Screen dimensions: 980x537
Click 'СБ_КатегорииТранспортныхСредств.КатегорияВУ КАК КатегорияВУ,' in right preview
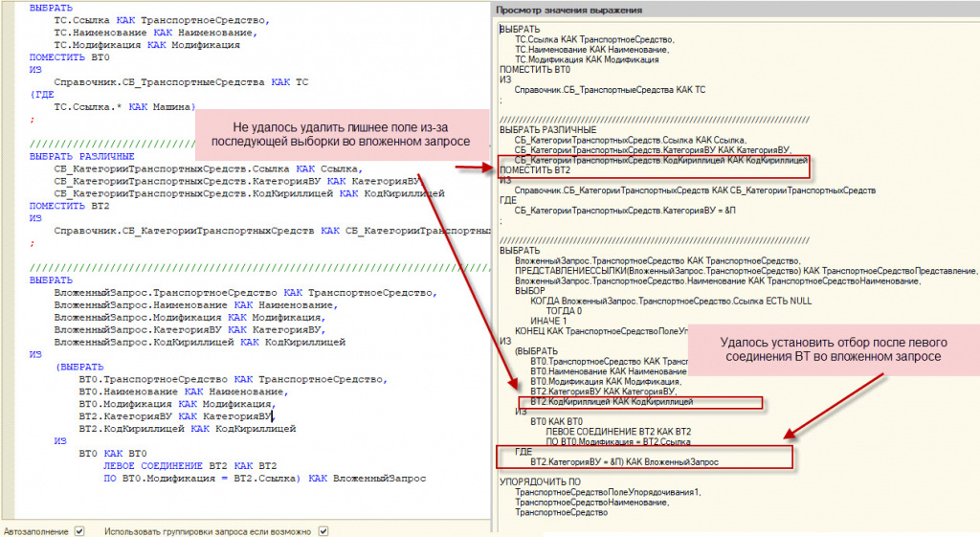pyautogui.click(x=653, y=150)
